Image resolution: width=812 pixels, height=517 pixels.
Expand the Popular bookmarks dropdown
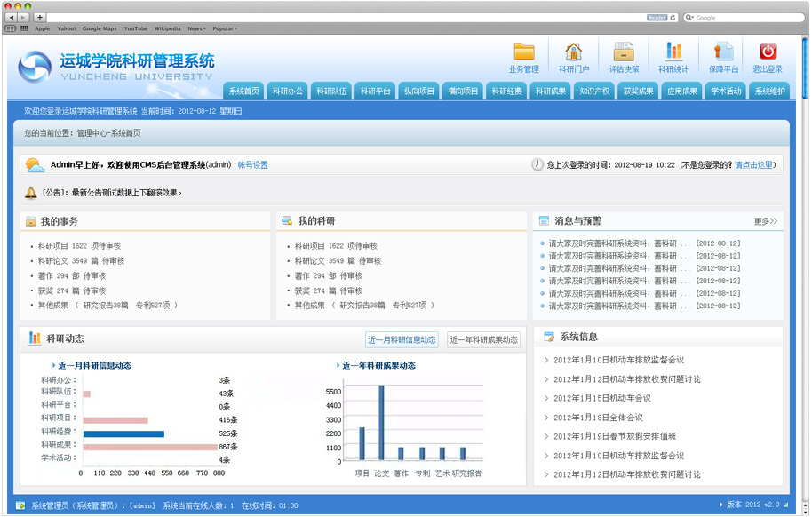[224, 28]
